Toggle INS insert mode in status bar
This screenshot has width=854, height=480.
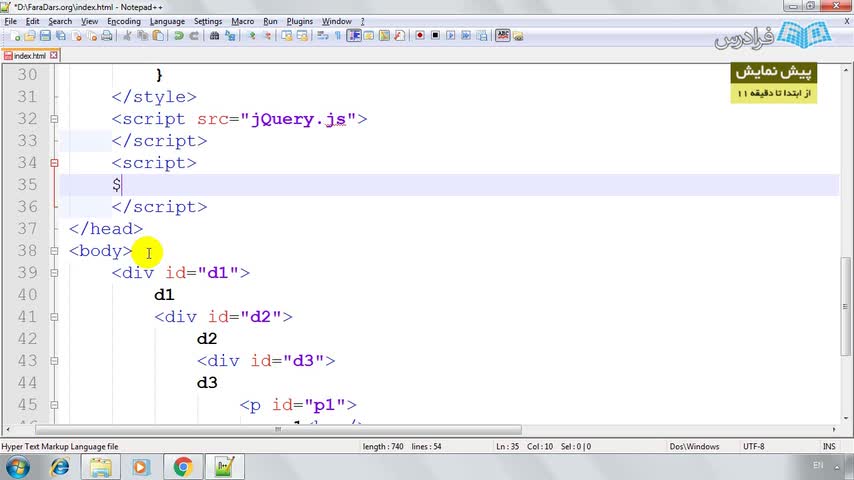click(829, 446)
